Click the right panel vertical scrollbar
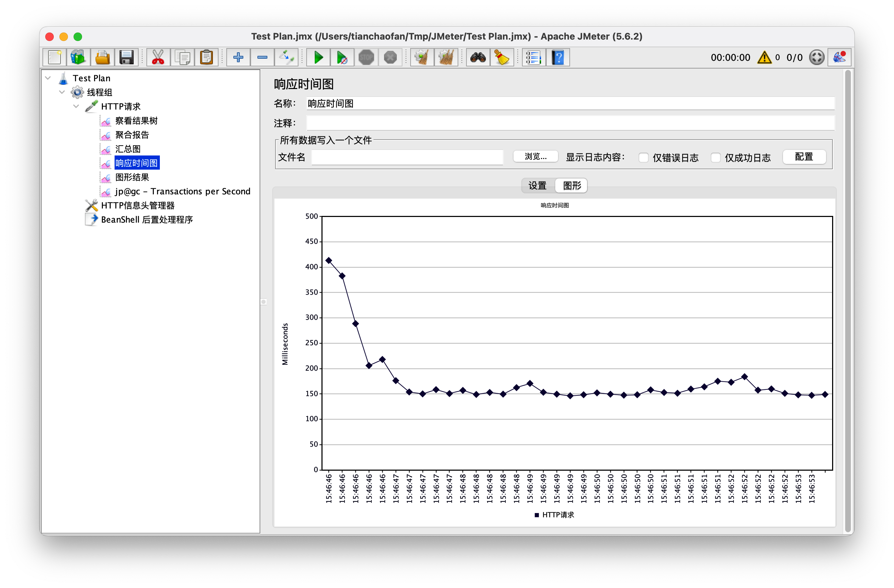894x588 pixels. pyautogui.click(x=847, y=301)
